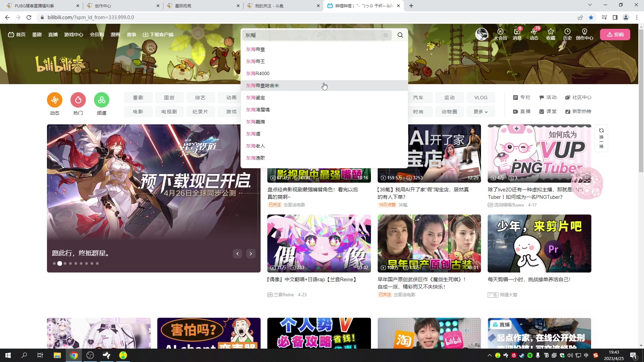
Task: Select suggestion 东海渔歌
Action: coord(324,158)
